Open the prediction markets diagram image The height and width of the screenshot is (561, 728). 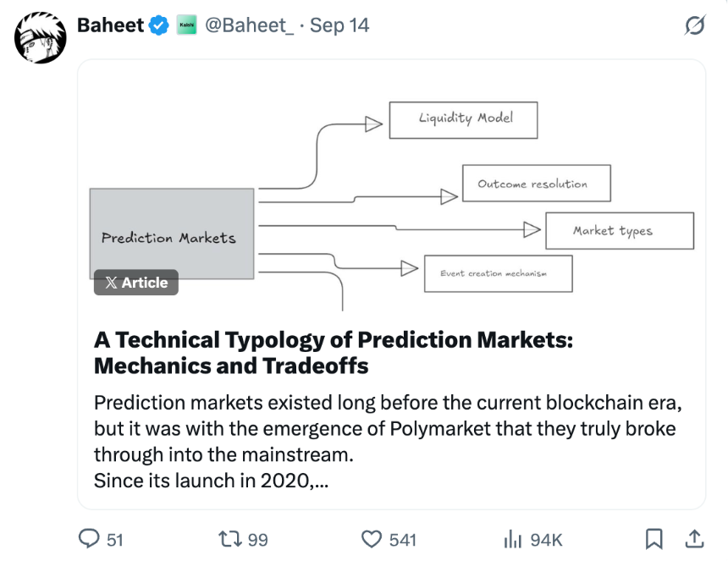point(391,195)
